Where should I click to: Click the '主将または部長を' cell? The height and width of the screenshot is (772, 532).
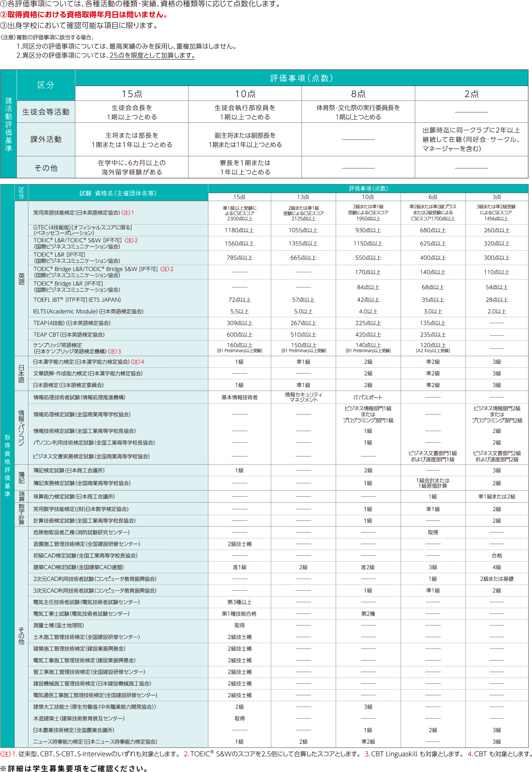tap(132, 135)
